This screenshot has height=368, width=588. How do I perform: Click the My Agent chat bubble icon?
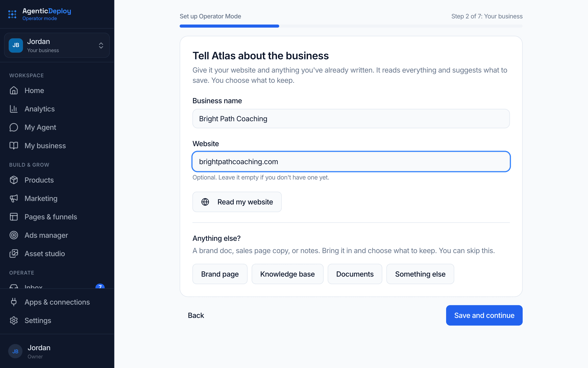click(x=14, y=127)
